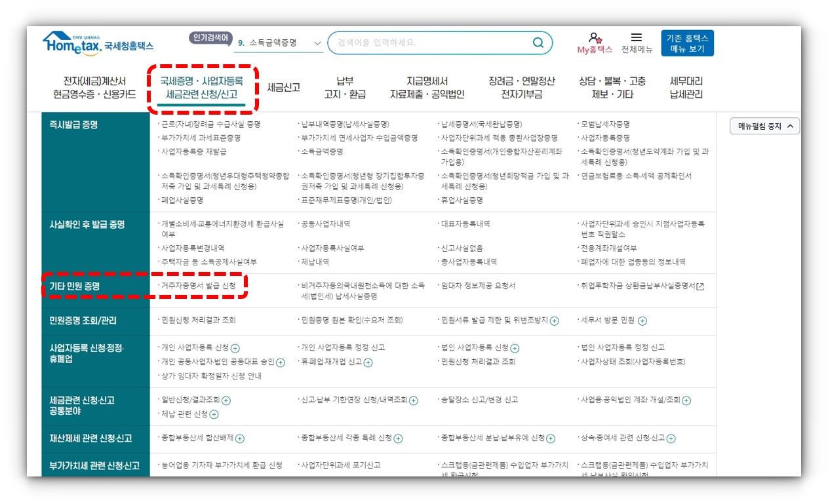This screenshot has height=504, width=828.
Task: Click the 인기검색어 badge
Action: point(211,38)
